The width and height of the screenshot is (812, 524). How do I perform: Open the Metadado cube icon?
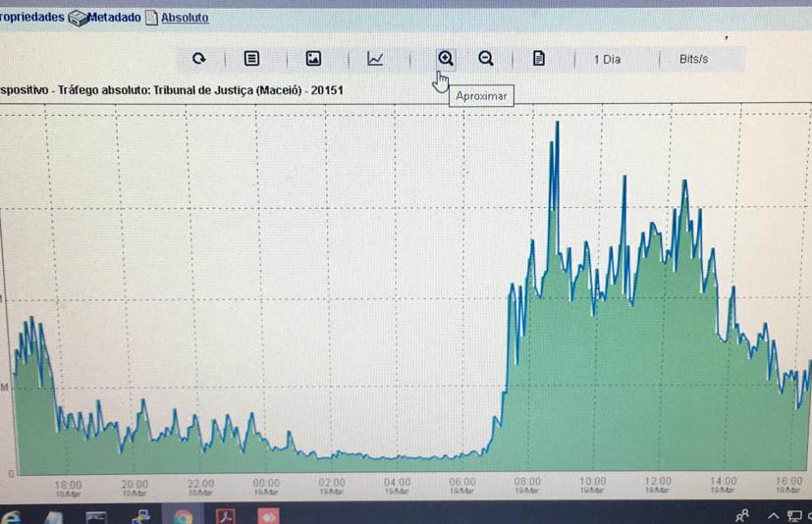77,19
